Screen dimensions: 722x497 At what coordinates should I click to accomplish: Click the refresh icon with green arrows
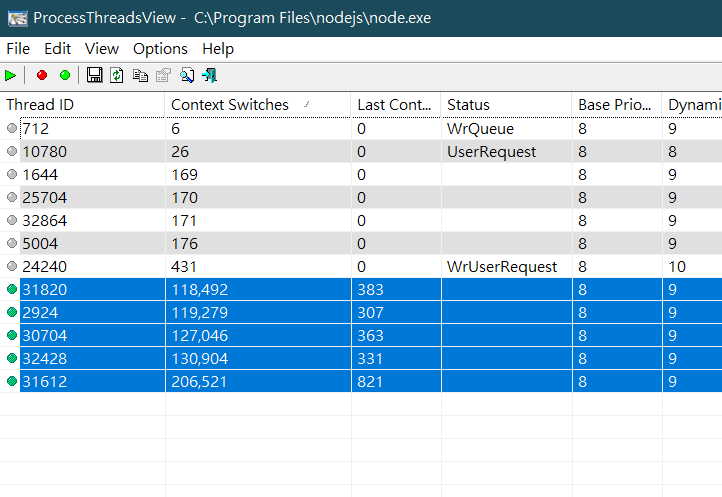117,75
